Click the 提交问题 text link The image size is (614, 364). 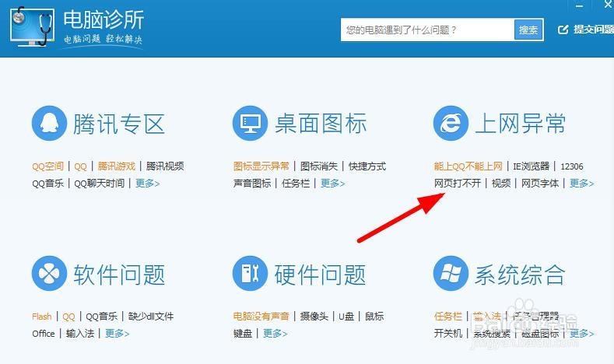pyautogui.click(x=594, y=30)
